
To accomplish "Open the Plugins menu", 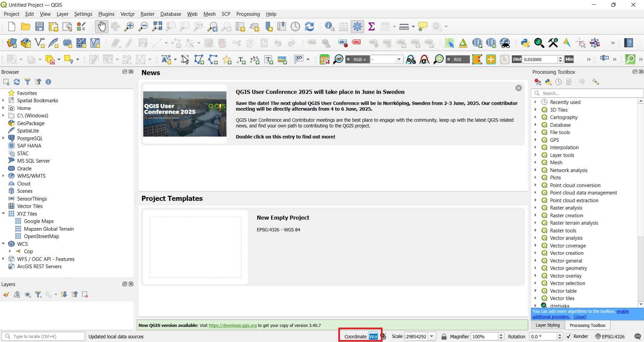I will pyautogui.click(x=106, y=14).
